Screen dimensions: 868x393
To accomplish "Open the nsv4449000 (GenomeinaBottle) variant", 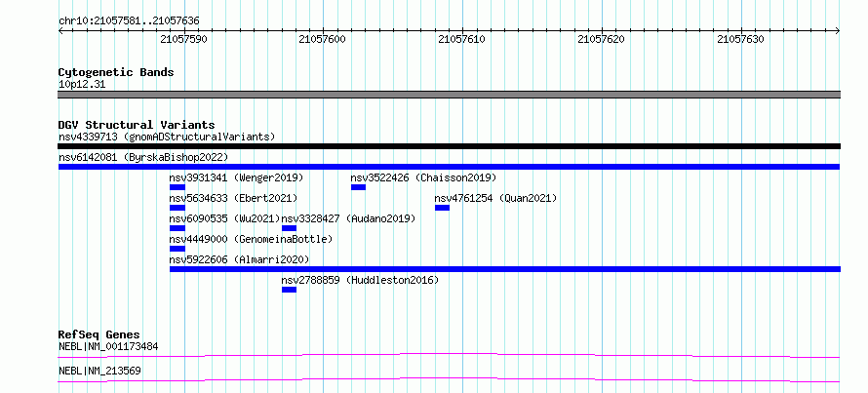I will pyautogui.click(x=251, y=239).
